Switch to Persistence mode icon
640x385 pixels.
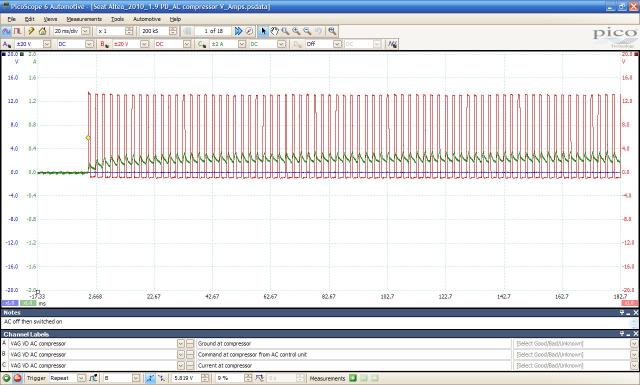(x=17, y=31)
